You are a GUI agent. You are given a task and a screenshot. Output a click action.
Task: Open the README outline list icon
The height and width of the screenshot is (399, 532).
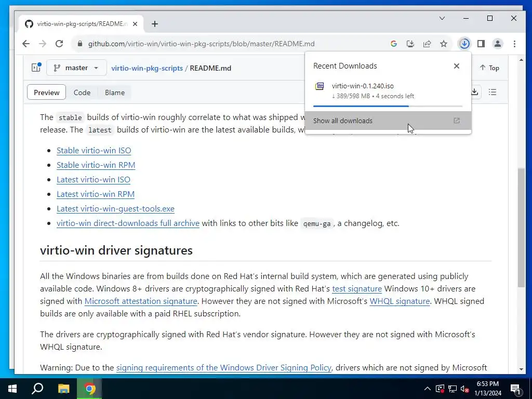[493, 92]
